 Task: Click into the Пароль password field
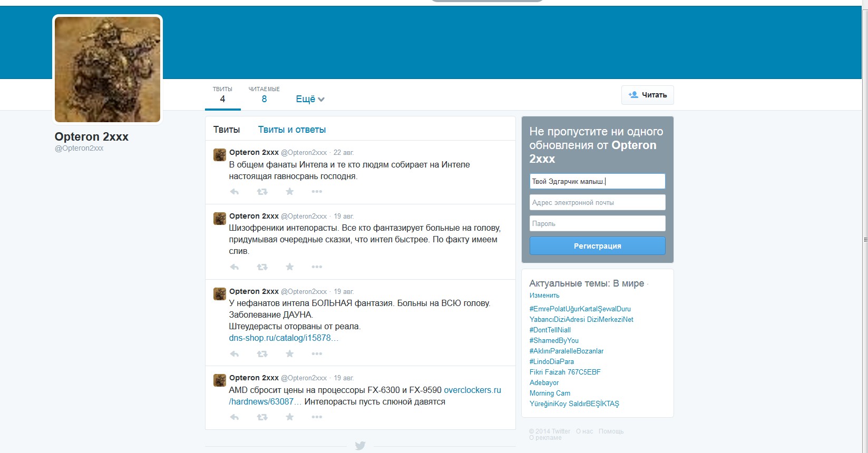coord(597,223)
